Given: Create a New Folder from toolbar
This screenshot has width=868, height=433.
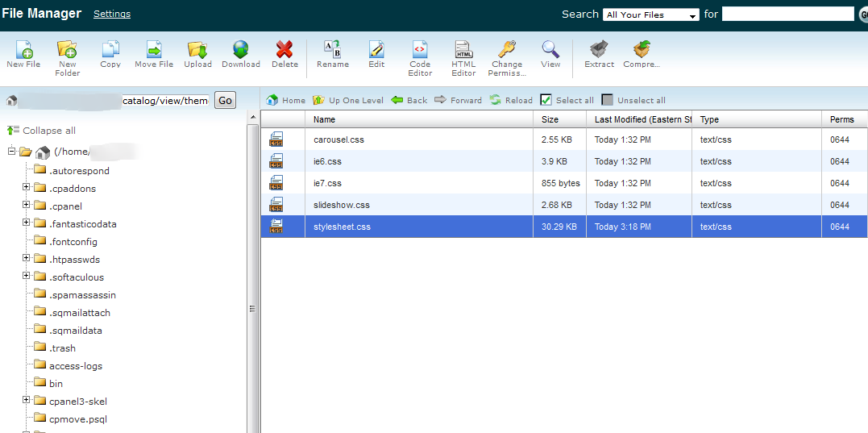Looking at the screenshot, I should point(67,51).
